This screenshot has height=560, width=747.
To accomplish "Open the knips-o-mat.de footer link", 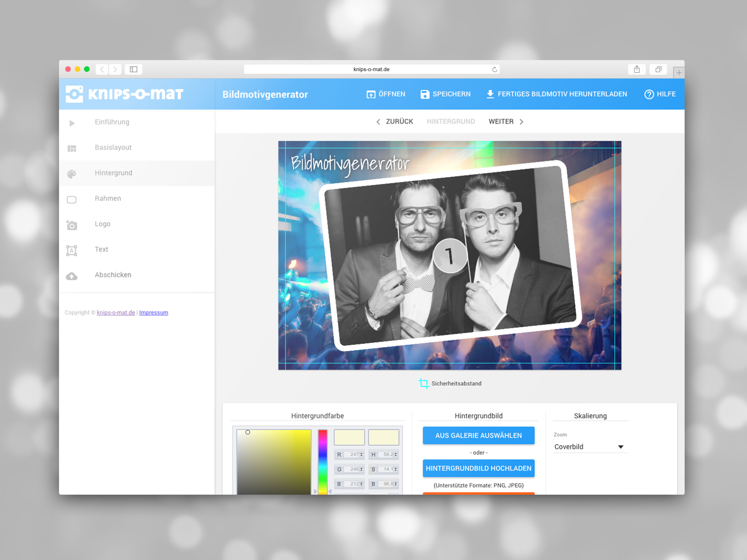I will pos(116,313).
